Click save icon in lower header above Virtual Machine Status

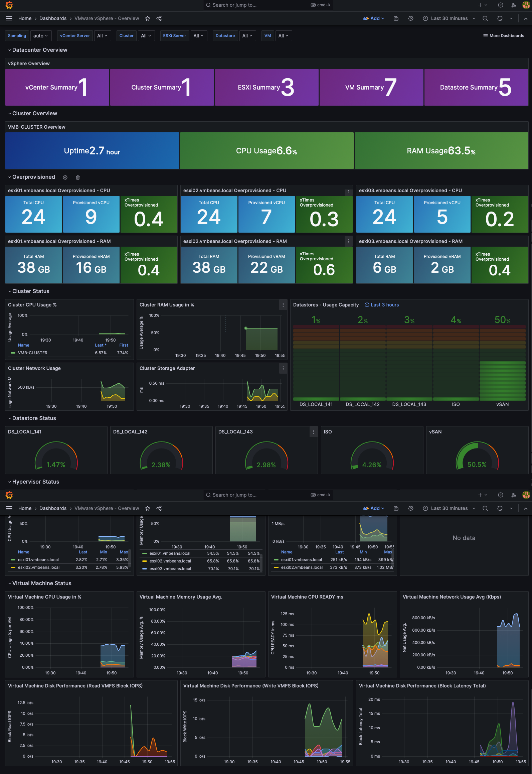pyautogui.click(x=396, y=508)
